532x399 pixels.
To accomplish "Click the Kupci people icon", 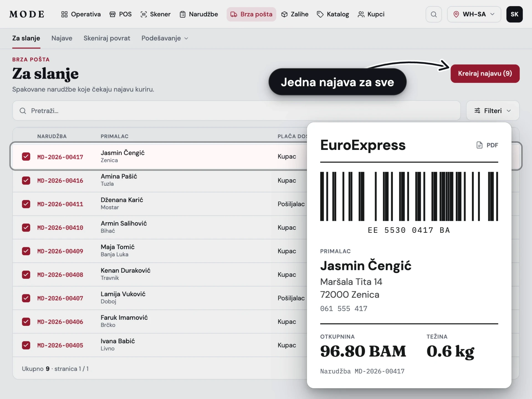I will tap(361, 14).
